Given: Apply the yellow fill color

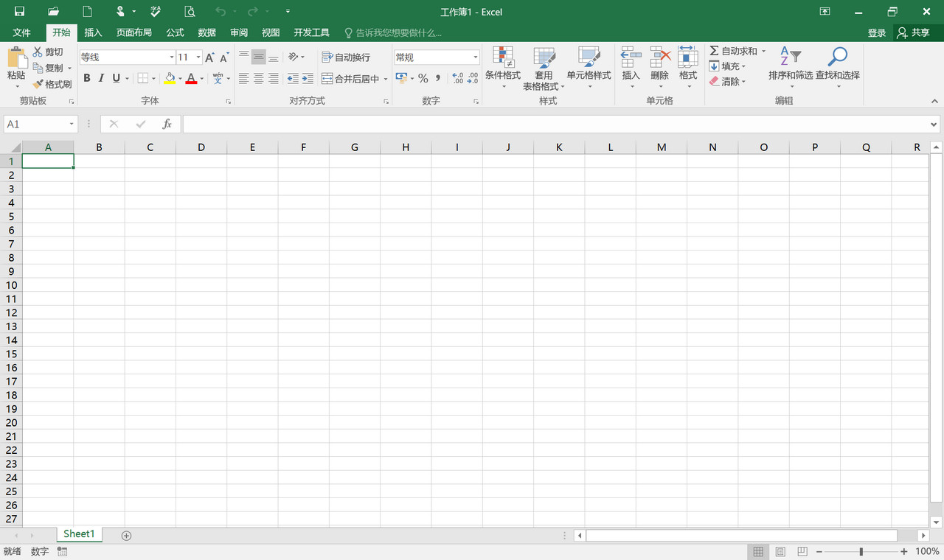Looking at the screenshot, I should coord(170,78).
